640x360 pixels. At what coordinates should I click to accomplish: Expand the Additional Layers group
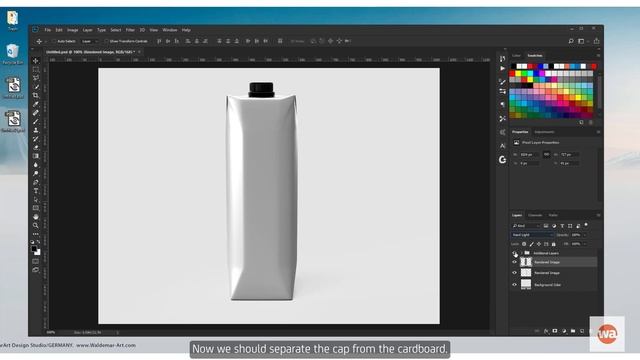pyautogui.click(x=522, y=253)
